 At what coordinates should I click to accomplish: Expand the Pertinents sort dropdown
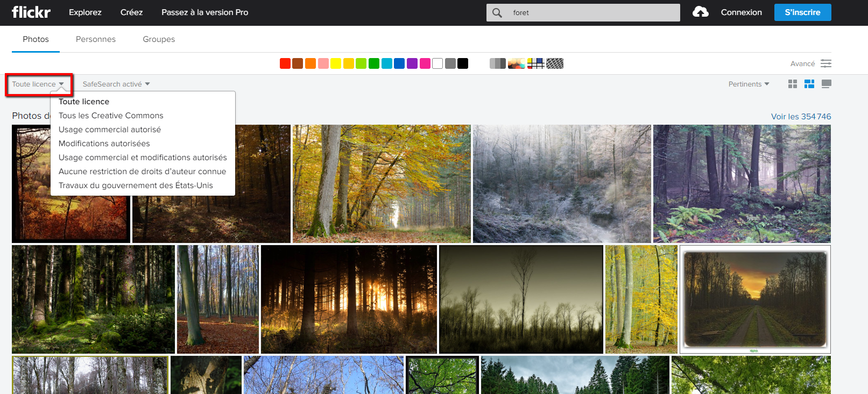pyautogui.click(x=749, y=84)
